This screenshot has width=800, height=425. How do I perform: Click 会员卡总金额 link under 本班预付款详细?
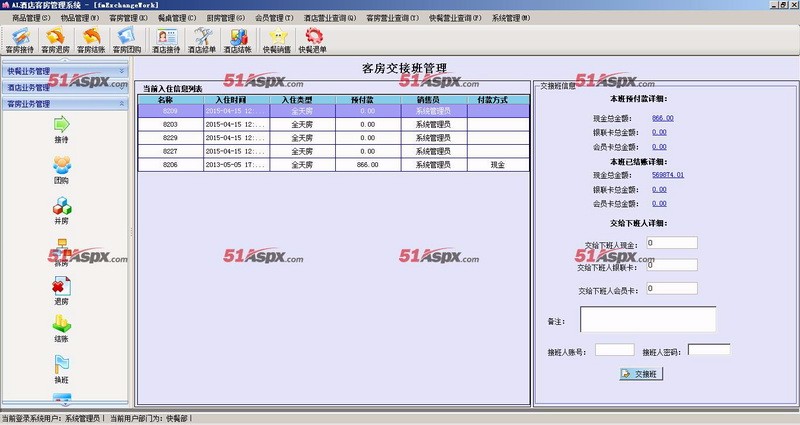[x=659, y=146]
